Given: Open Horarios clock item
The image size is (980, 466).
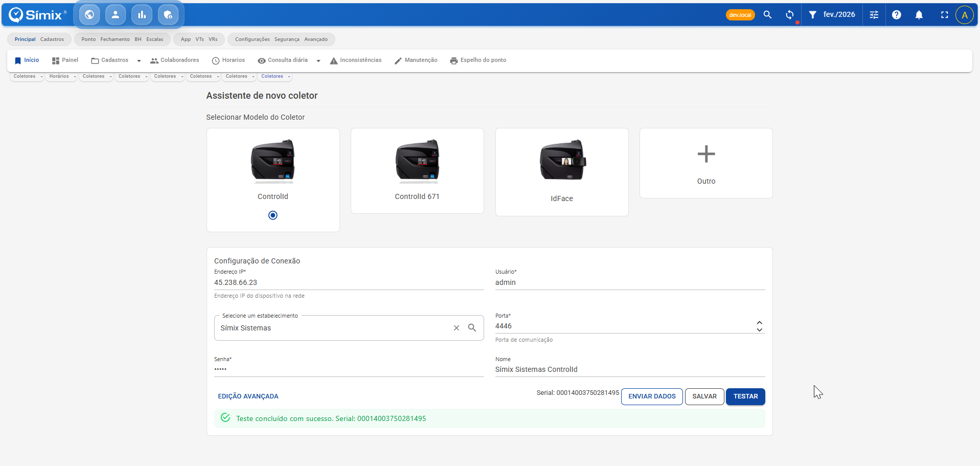Looking at the screenshot, I should [x=229, y=60].
